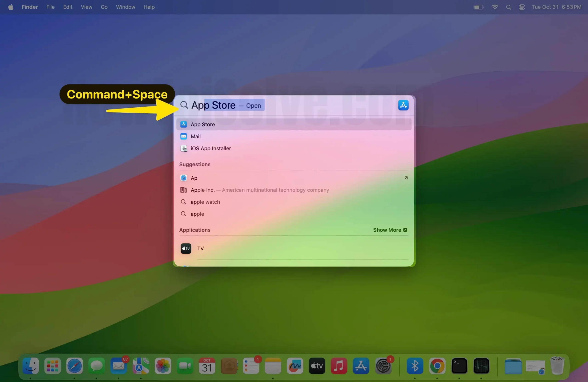Open Mail with 67 badge in Dock

point(119,366)
